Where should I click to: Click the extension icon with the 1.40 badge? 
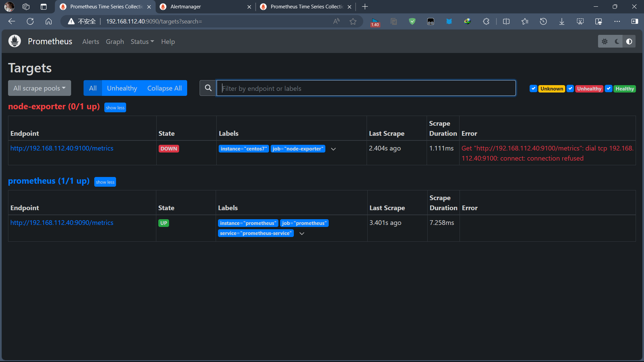[375, 22]
